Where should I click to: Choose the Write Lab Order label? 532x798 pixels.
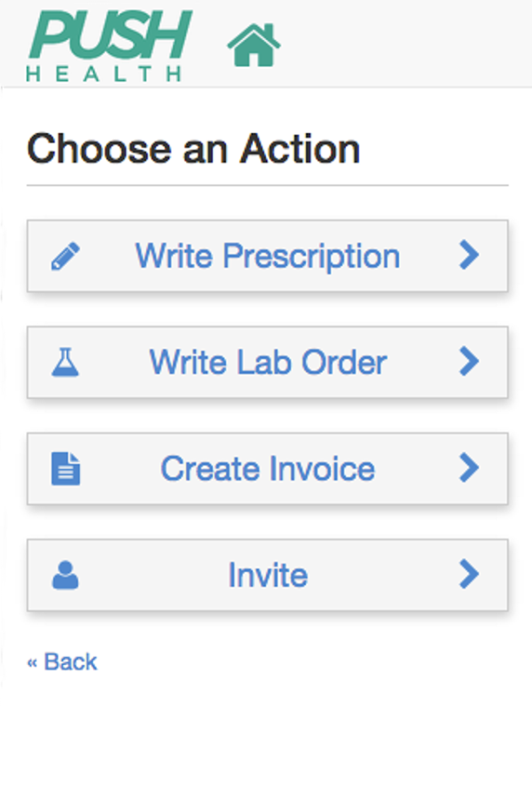click(x=267, y=363)
